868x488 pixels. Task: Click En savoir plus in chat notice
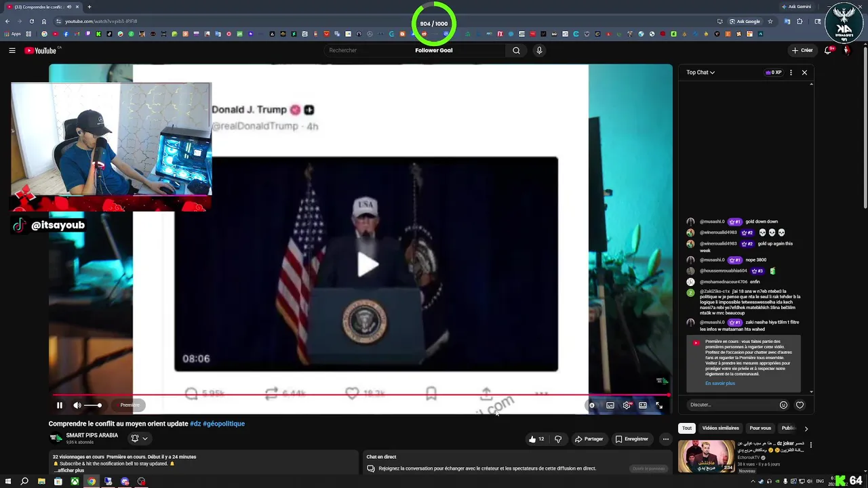click(720, 384)
